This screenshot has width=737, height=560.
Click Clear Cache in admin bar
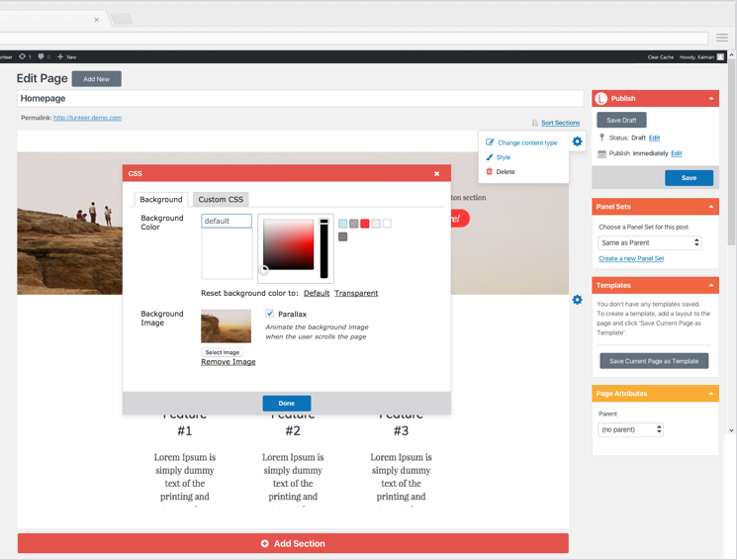661,57
